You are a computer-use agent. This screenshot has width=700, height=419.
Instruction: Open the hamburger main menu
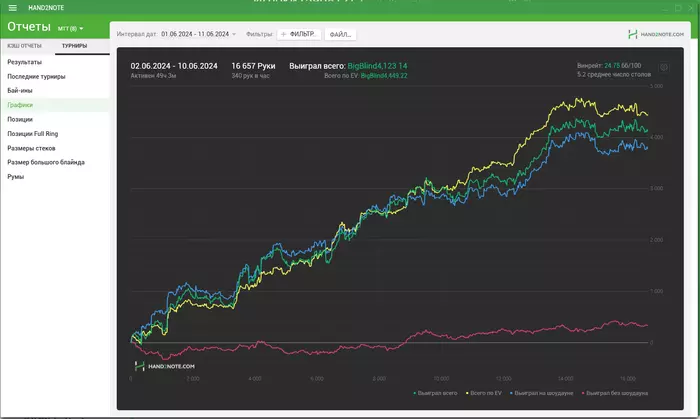[12, 8]
